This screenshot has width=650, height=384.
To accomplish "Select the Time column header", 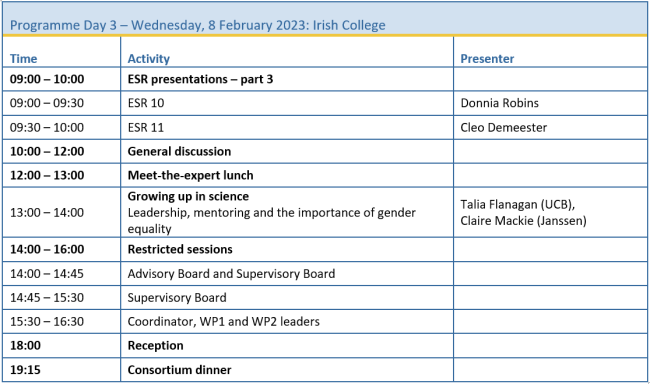I will tap(24, 58).
